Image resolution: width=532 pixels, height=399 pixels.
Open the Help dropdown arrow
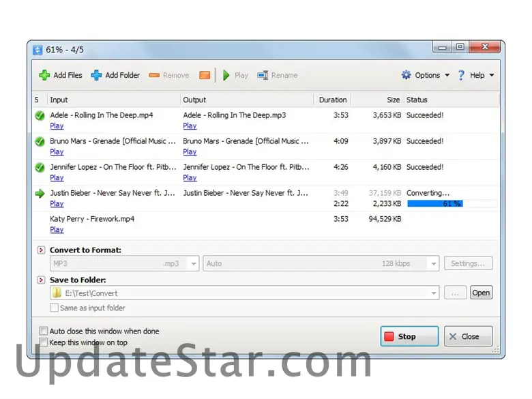pyautogui.click(x=492, y=75)
